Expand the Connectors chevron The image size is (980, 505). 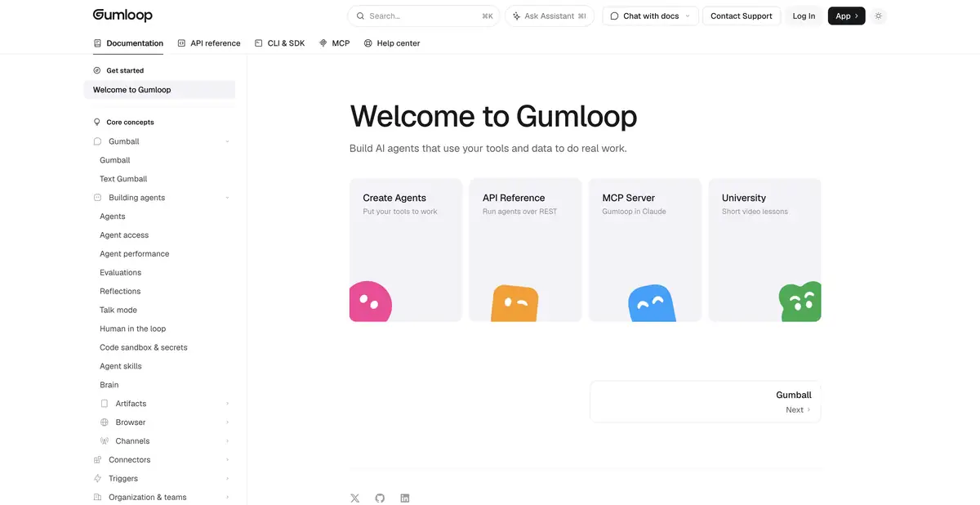pos(227,460)
